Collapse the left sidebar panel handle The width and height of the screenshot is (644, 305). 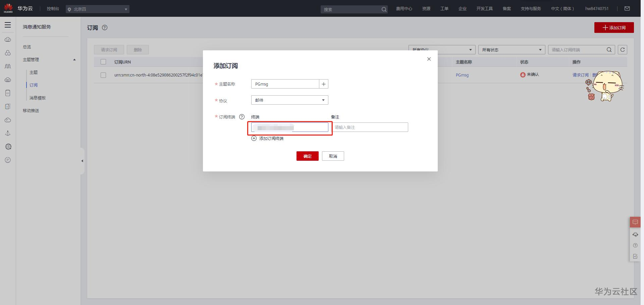click(82, 161)
